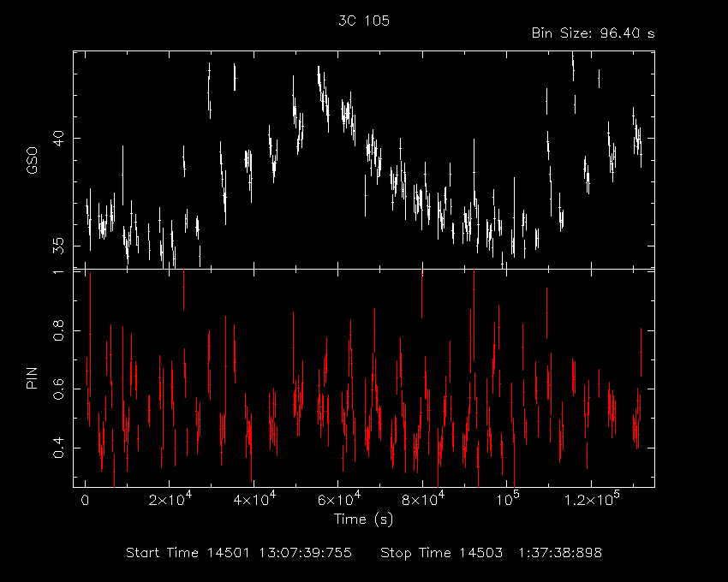Click the GSO axis tick value '35'

point(58,246)
